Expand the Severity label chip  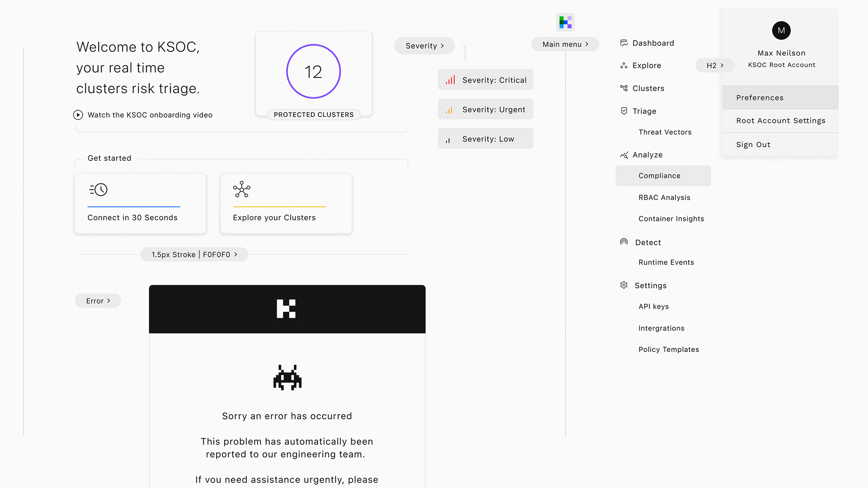(x=425, y=46)
